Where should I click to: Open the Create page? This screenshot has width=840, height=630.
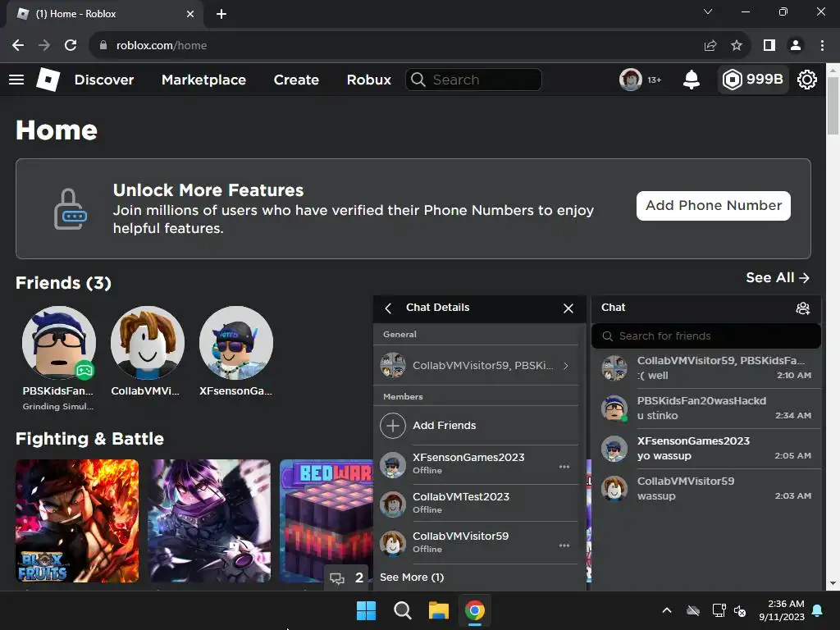[x=296, y=80]
